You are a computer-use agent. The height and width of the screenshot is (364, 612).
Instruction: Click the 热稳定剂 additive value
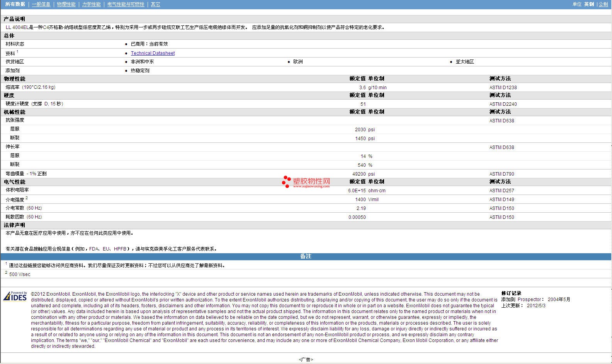click(140, 71)
